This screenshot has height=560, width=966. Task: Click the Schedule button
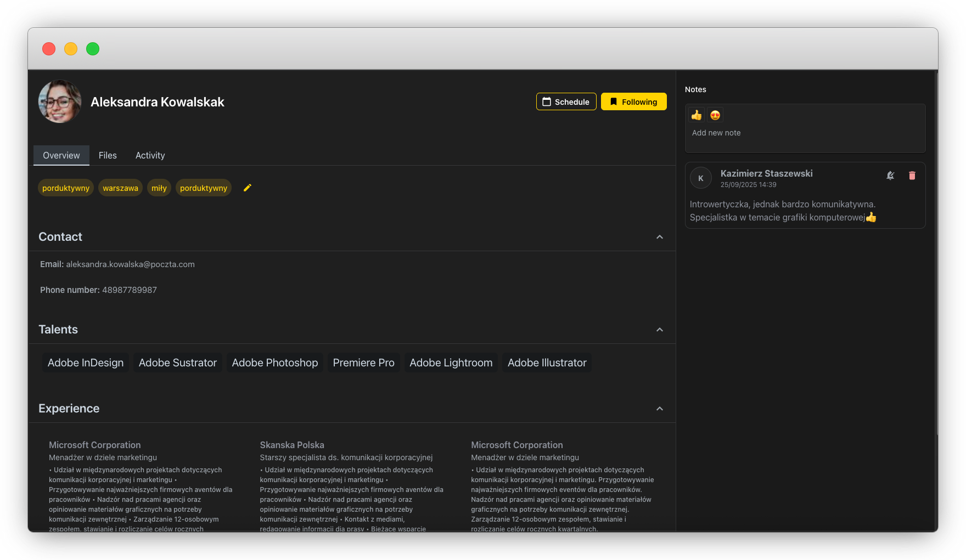[x=566, y=101]
